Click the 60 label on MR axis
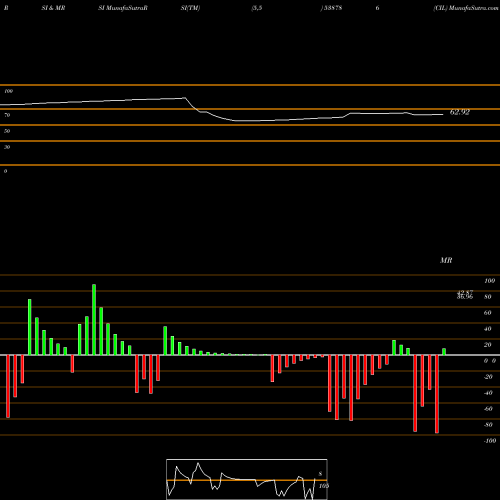Viewport: 500px width, 500px height. (488, 313)
